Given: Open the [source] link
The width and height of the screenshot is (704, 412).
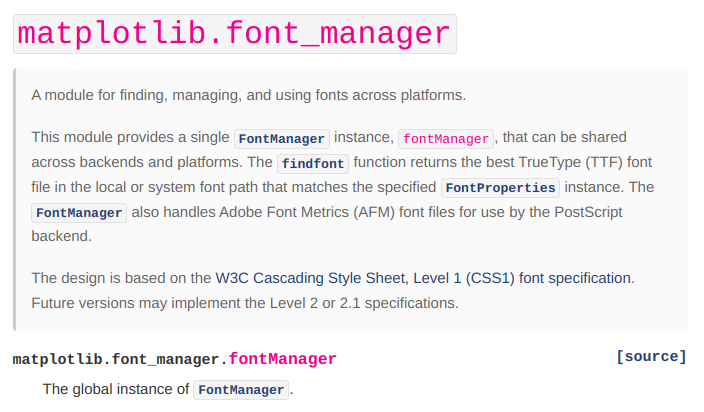Looking at the screenshot, I should 652,357.
